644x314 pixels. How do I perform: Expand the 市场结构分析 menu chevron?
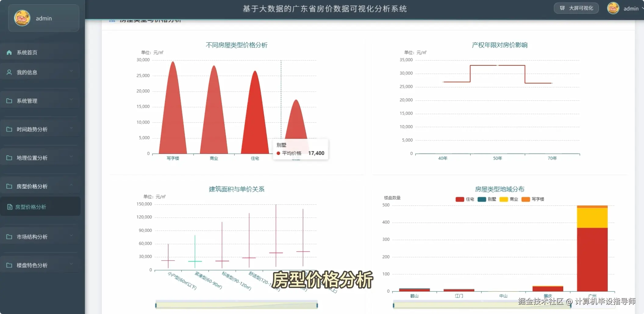71,235
